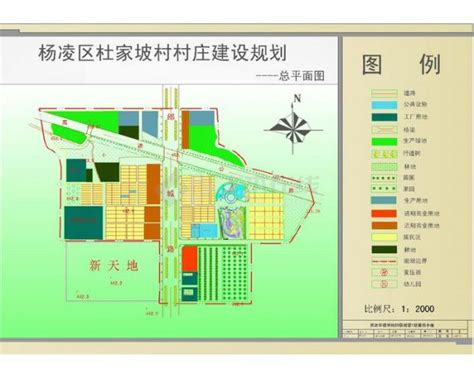Screen dimensions: 474x378
Task: Select the hatched light green woodland swatch
Action: pyautogui.click(x=384, y=166)
